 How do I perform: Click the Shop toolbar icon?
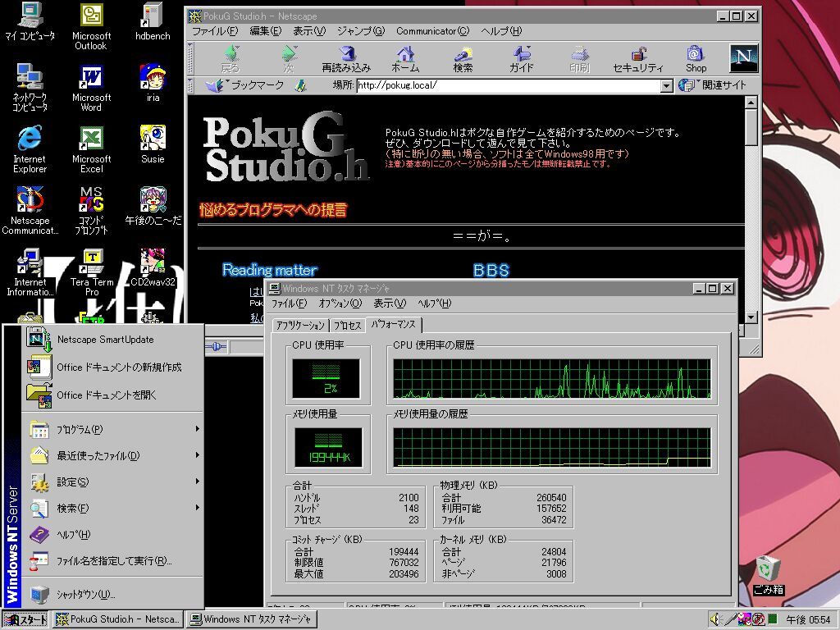(696, 58)
